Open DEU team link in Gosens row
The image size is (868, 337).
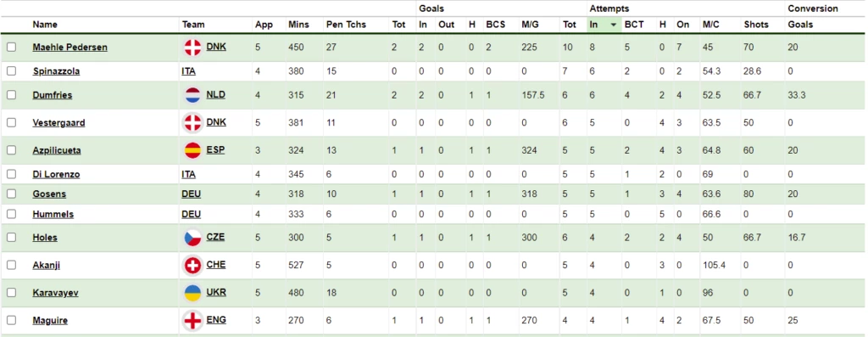click(x=191, y=194)
